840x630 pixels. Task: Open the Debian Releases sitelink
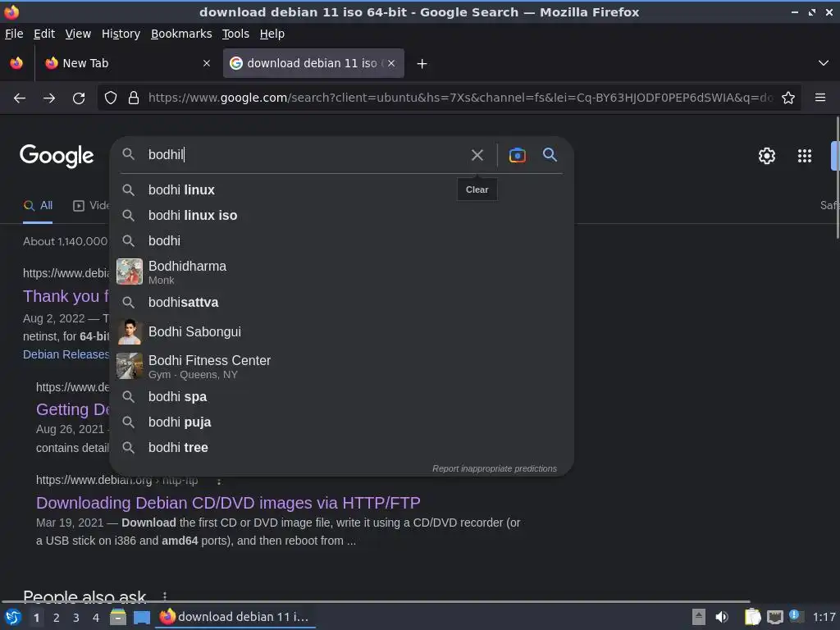pos(66,354)
